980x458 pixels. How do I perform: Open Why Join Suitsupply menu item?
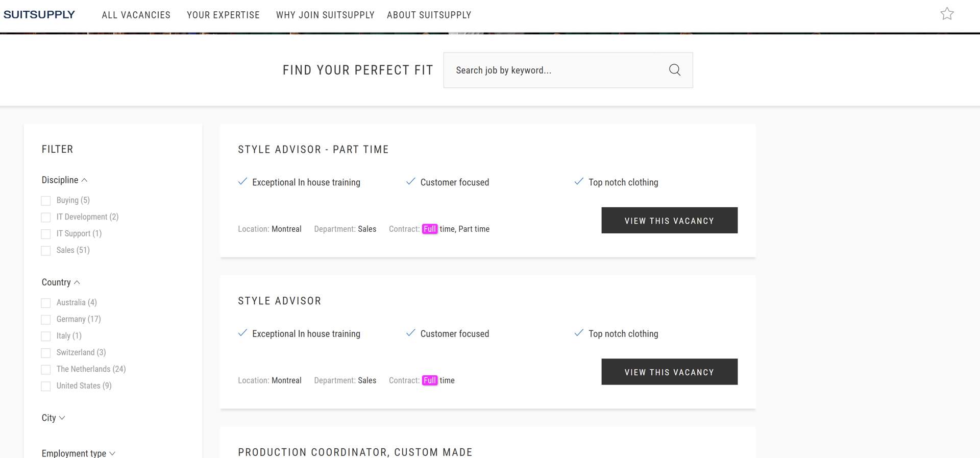coord(325,15)
